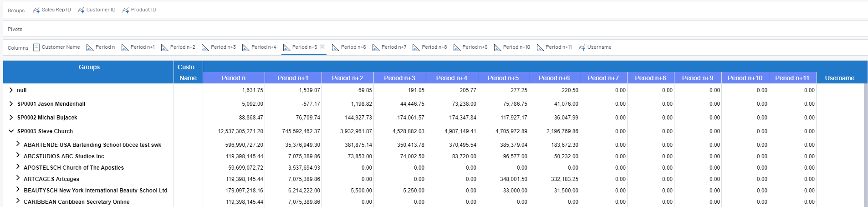
Task: Expand SP0001 Jason Mendenhall row
Action: coord(11,104)
